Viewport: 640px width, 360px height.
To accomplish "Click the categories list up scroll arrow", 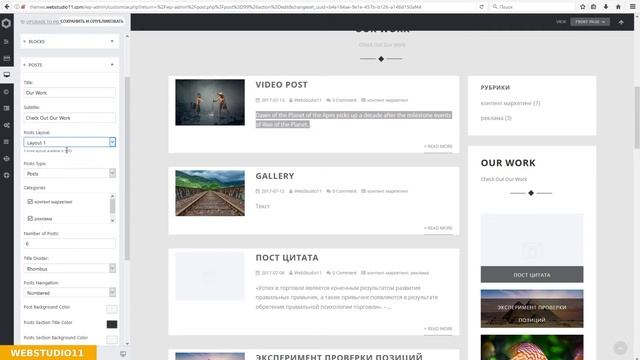I will tap(113, 196).
